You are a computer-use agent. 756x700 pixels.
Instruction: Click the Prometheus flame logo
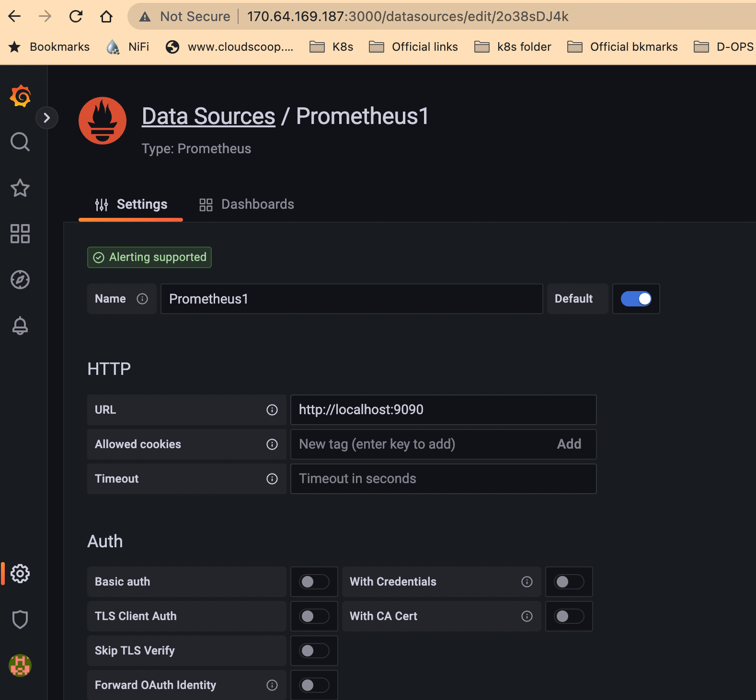tap(103, 121)
